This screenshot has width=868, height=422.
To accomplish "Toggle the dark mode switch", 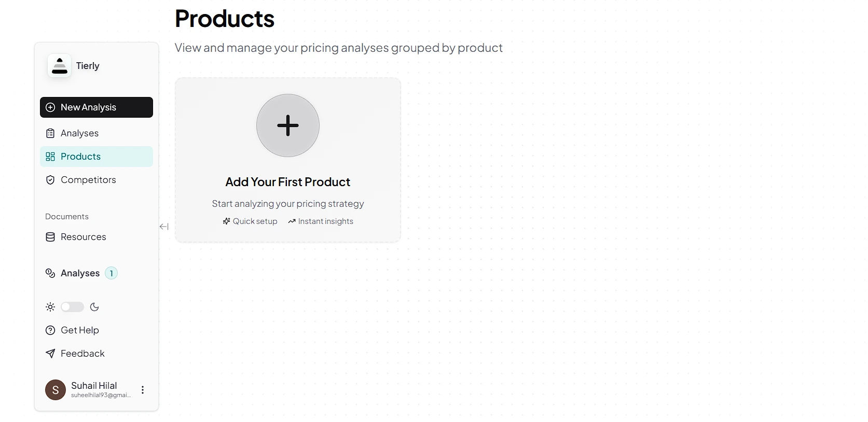I will click(72, 307).
